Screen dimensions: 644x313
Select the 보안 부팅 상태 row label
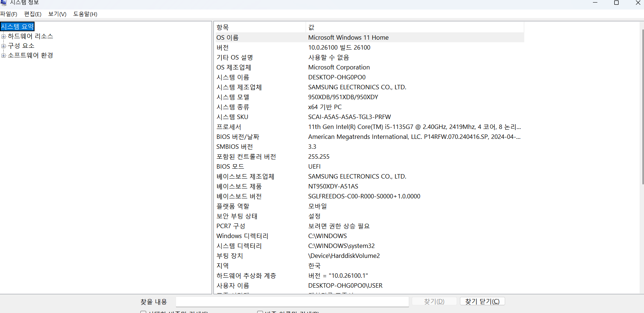point(237,216)
